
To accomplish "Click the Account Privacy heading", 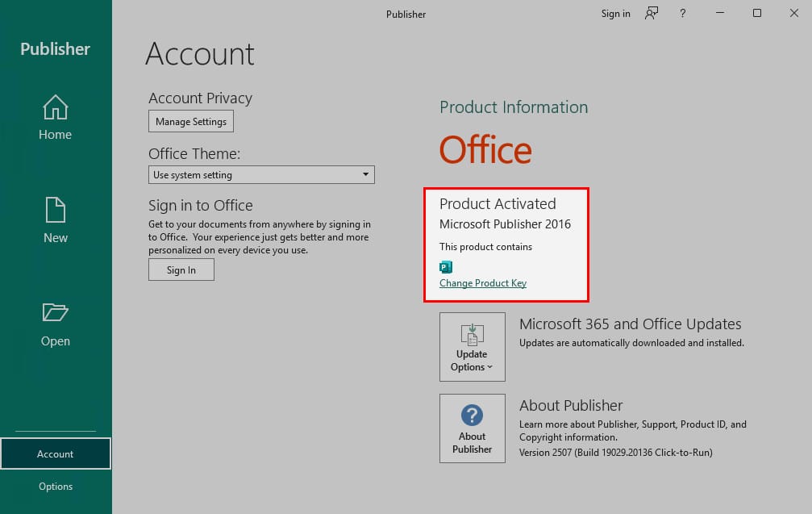I will pos(201,98).
